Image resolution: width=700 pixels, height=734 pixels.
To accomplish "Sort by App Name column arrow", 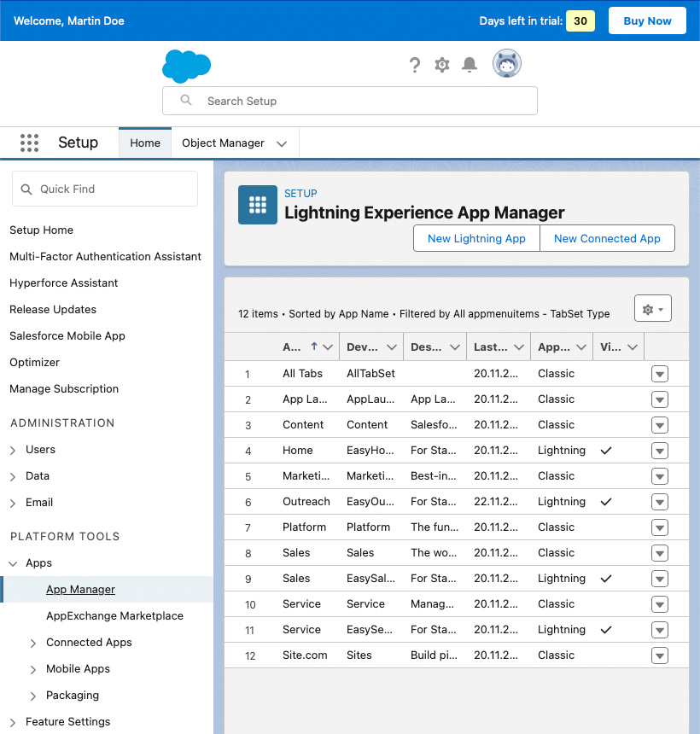I will click(313, 347).
